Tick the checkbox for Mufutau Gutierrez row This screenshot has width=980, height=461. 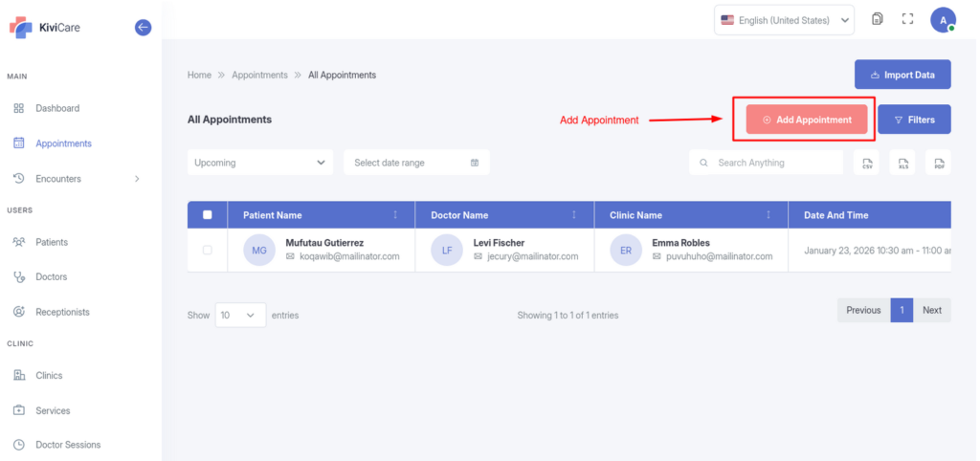tap(208, 251)
